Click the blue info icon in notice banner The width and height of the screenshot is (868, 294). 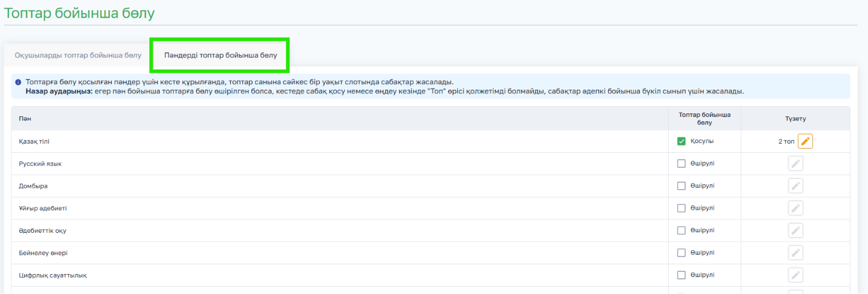18,82
